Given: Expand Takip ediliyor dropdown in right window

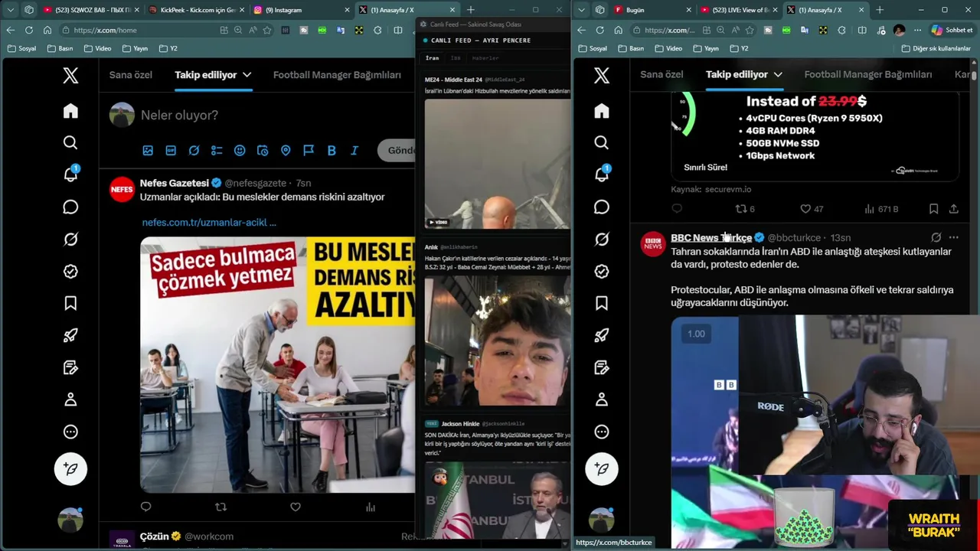Looking at the screenshot, I should (x=778, y=74).
